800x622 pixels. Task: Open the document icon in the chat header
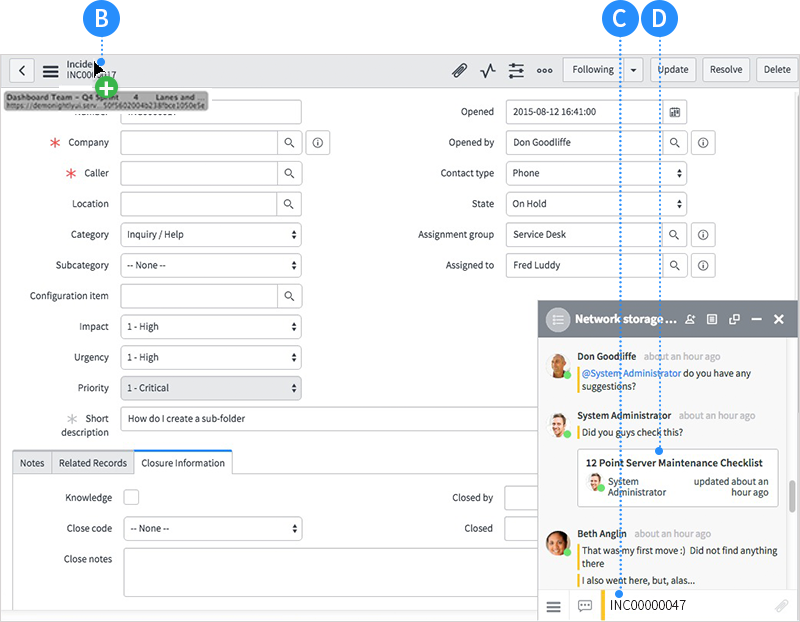point(712,319)
